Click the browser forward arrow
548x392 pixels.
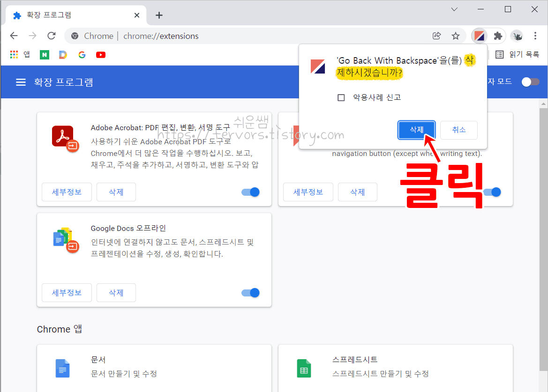tap(32, 36)
